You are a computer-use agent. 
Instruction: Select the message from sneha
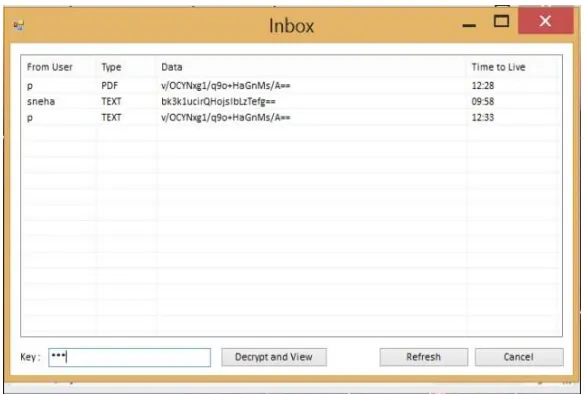tap(292, 101)
